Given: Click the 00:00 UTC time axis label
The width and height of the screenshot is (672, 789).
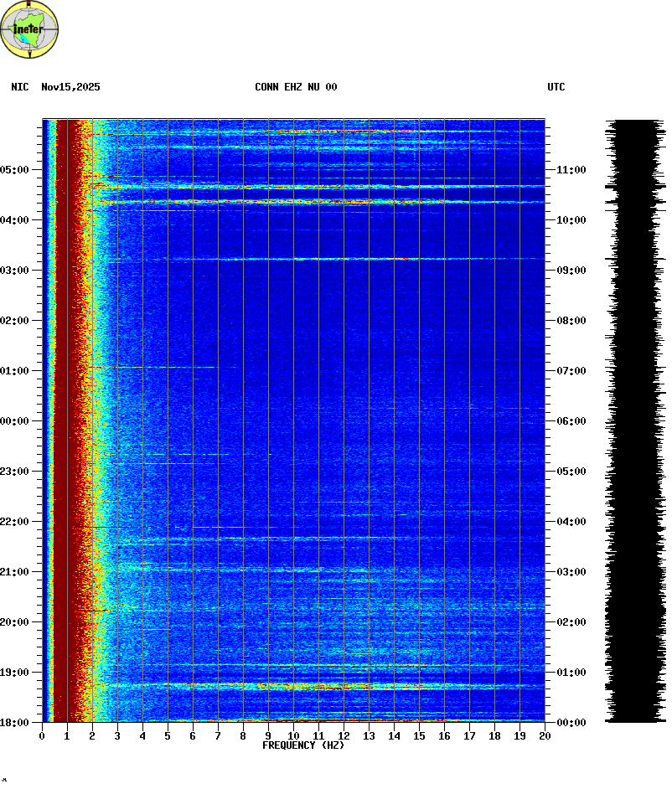Looking at the screenshot, I should (571, 722).
